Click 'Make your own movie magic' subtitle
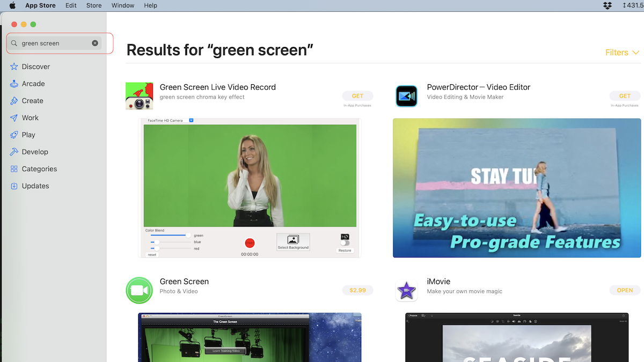The width and height of the screenshot is (644, 362). coord(465,291)
